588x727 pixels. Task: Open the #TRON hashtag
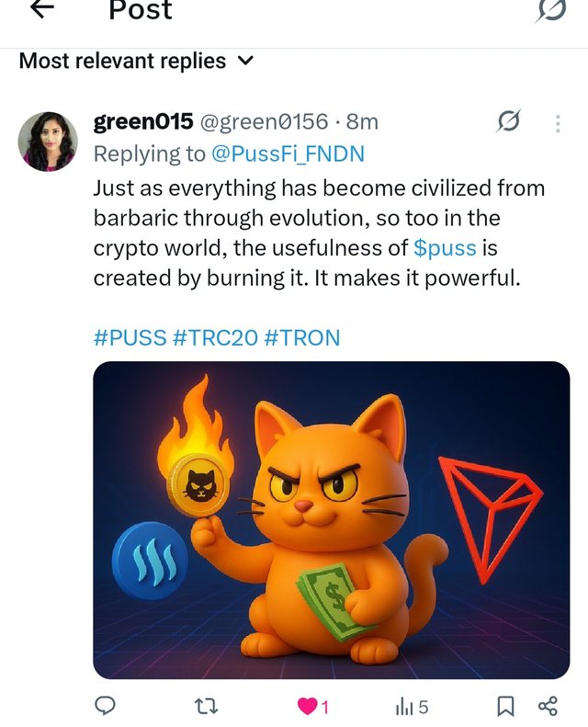click(301, 337)
